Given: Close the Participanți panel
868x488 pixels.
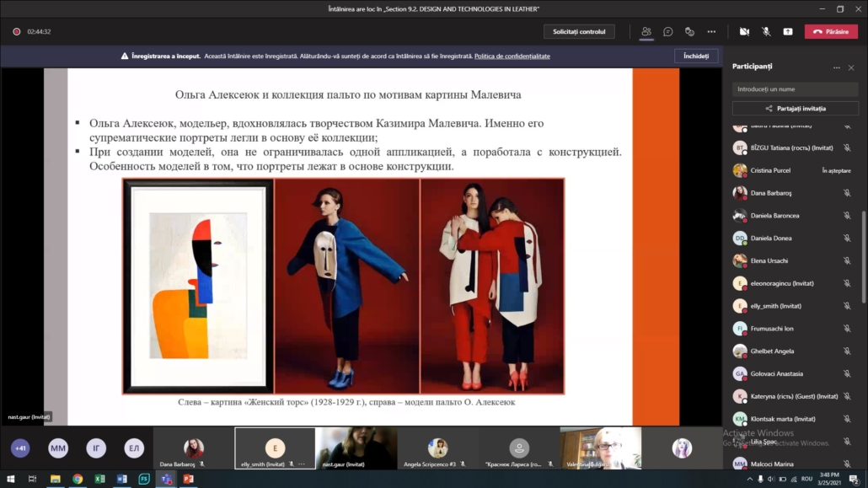Looking at the screenshot, I should coord(851,67).
